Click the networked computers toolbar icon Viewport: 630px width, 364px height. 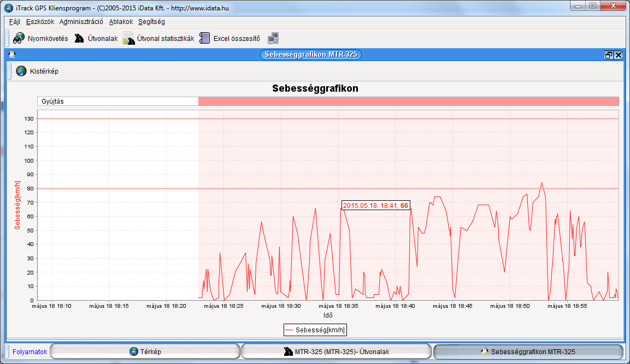tap(274, 38)
